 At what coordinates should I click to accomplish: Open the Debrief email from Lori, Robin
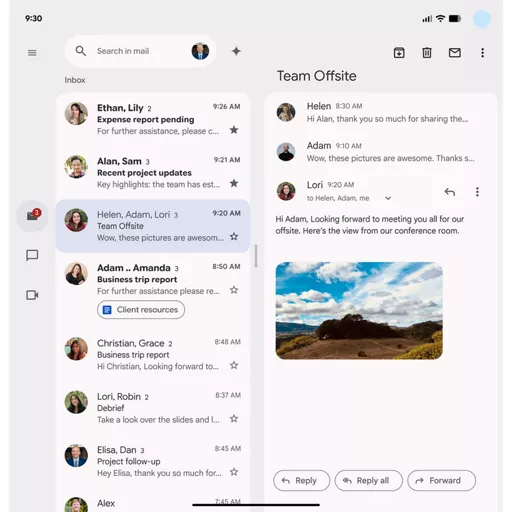[x=153, y=408]
